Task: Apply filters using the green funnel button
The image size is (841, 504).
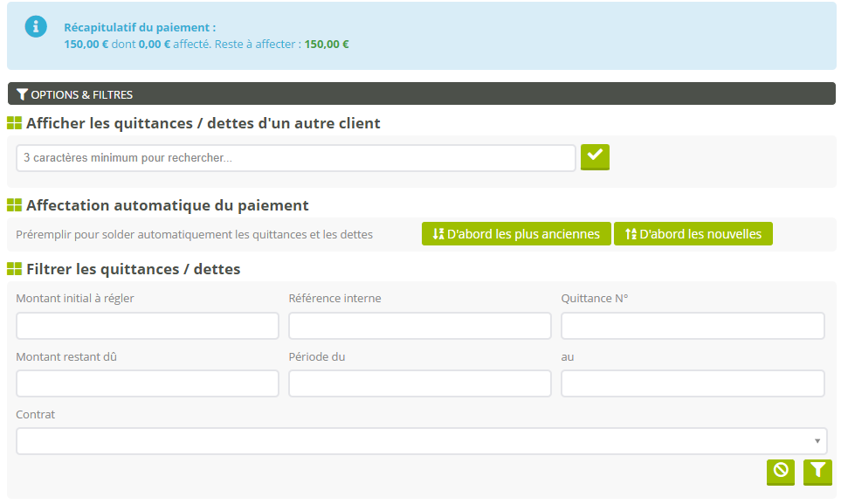Action: pyautogui.click(x=817, y=471)
